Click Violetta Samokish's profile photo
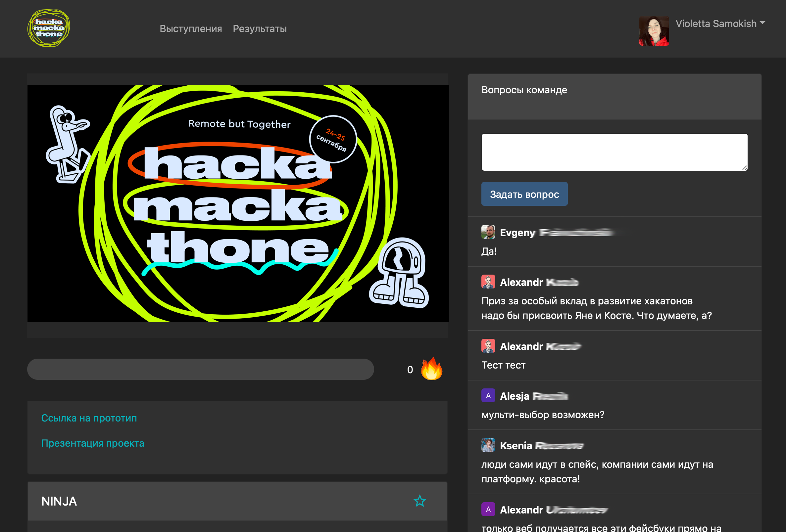786x532 pixels. 654,30
